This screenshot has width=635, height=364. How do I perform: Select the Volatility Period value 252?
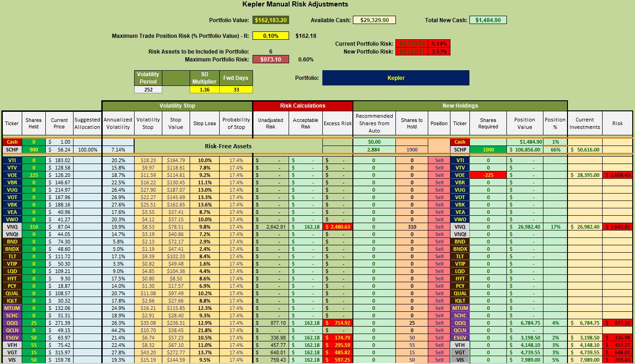point(148,90)
